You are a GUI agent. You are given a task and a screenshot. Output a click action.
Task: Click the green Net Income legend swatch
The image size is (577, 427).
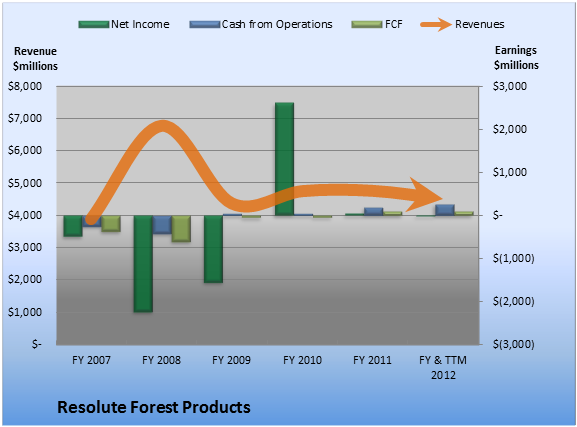[94, 25]
